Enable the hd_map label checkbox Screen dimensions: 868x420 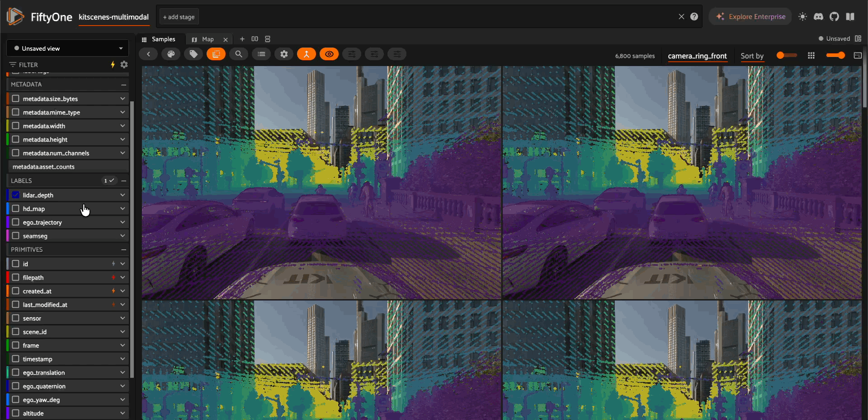point(16,209)
